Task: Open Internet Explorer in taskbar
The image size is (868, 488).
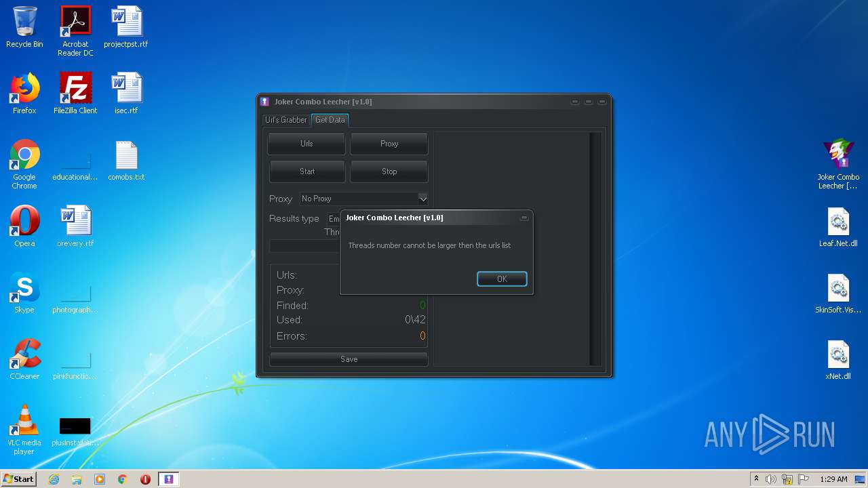Action: coord(54,479)
